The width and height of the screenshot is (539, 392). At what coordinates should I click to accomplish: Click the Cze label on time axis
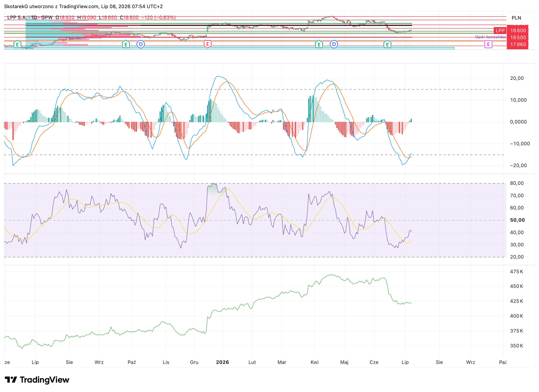(x=374, y=362)
